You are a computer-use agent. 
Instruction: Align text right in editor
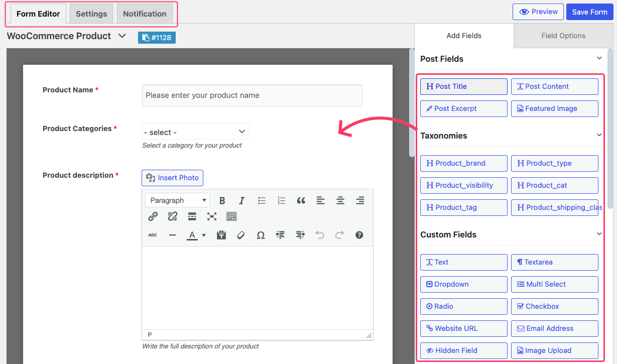[359, 200]
